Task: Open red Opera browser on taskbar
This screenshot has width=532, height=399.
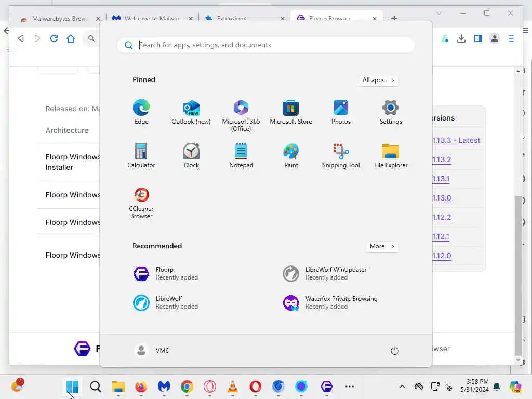Action: click(x=255, y=387)
